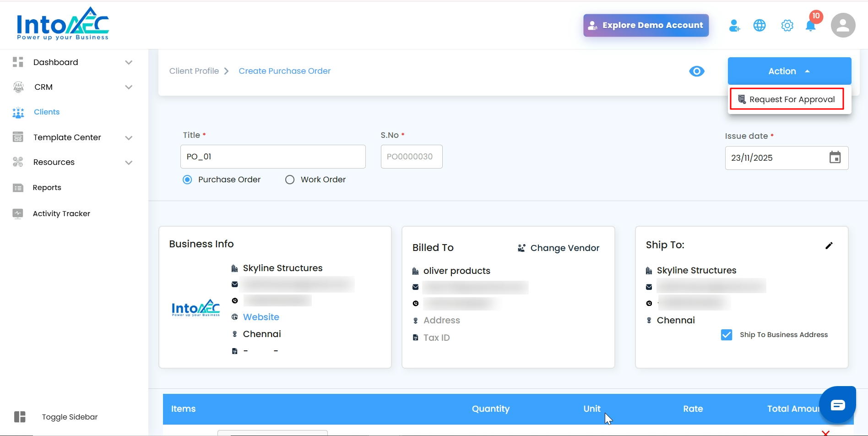Click the Ship To edit pencil
Viewport: 868px width, 436px height.
click(x=829, y=245)
